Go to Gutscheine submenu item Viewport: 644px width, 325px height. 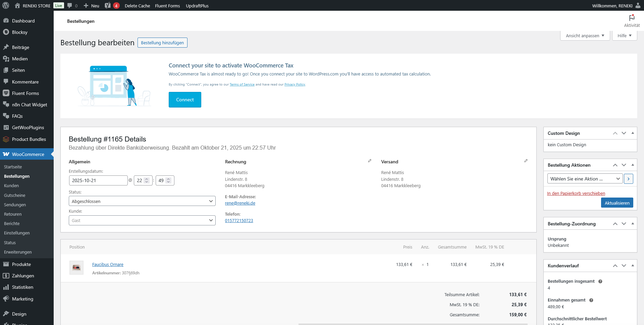15,195
